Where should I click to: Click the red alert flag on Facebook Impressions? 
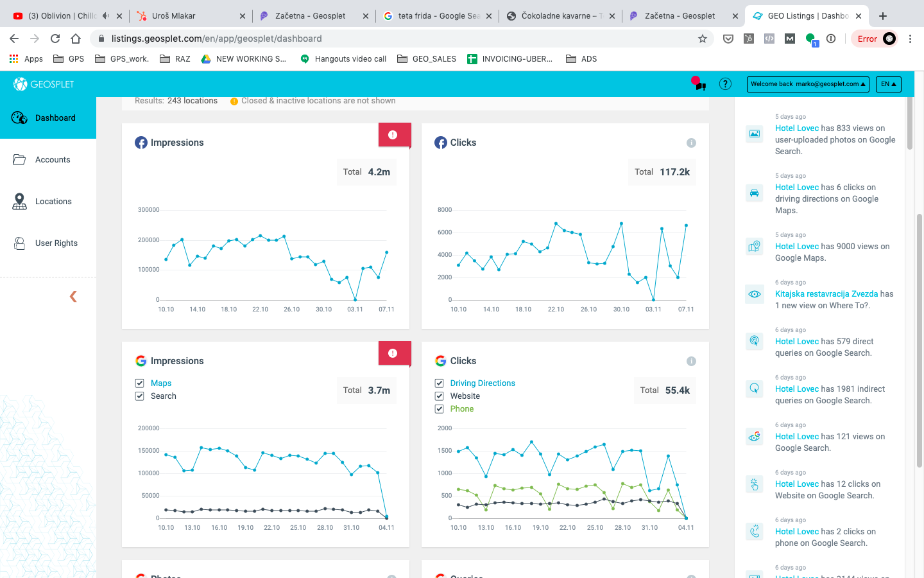tap(393, 135)
